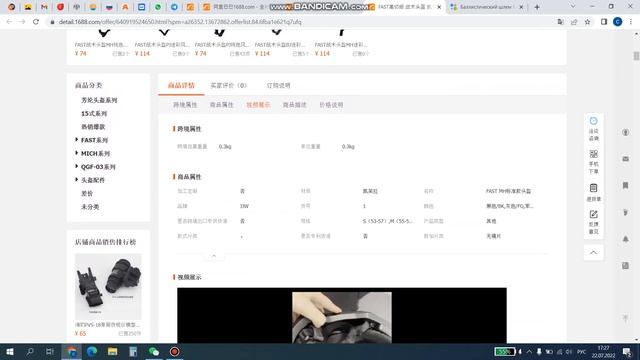Open the 15式系列 category link
This screenshot has height=360, width=640.
click(x=94, y=113)
